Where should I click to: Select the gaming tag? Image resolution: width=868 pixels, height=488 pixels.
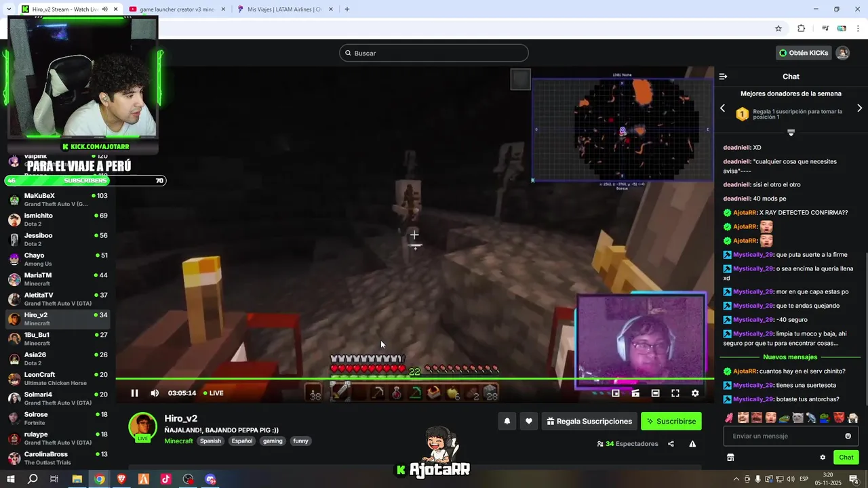pyautogui.click(x=273, y=441)
